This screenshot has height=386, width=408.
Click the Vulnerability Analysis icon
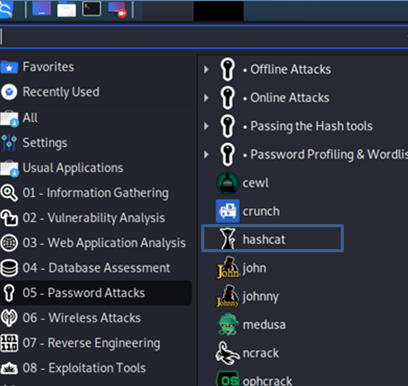[9, 218]
